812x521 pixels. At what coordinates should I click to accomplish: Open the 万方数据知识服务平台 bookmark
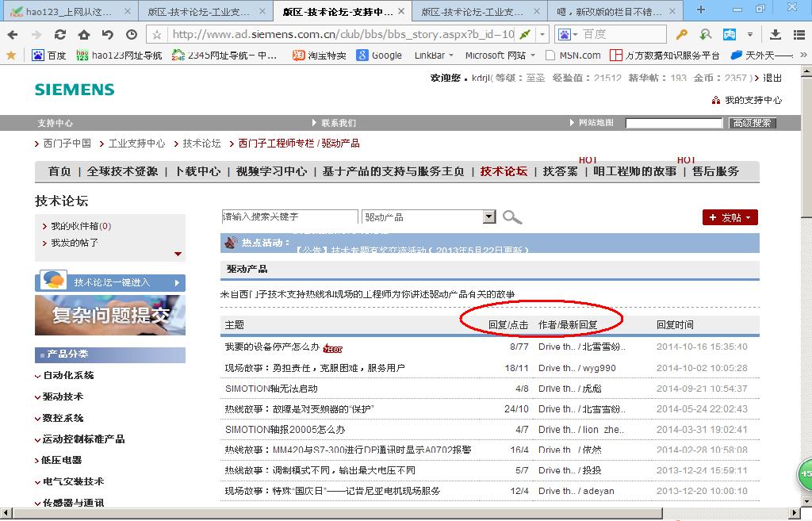pos(665,55)
